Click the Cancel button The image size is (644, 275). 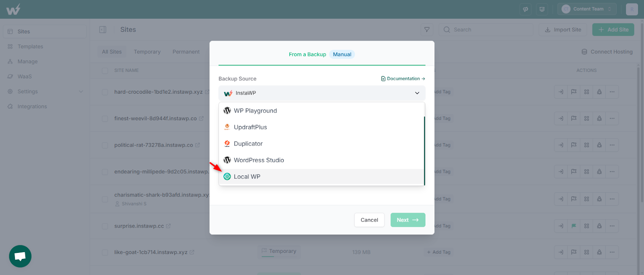369,220
